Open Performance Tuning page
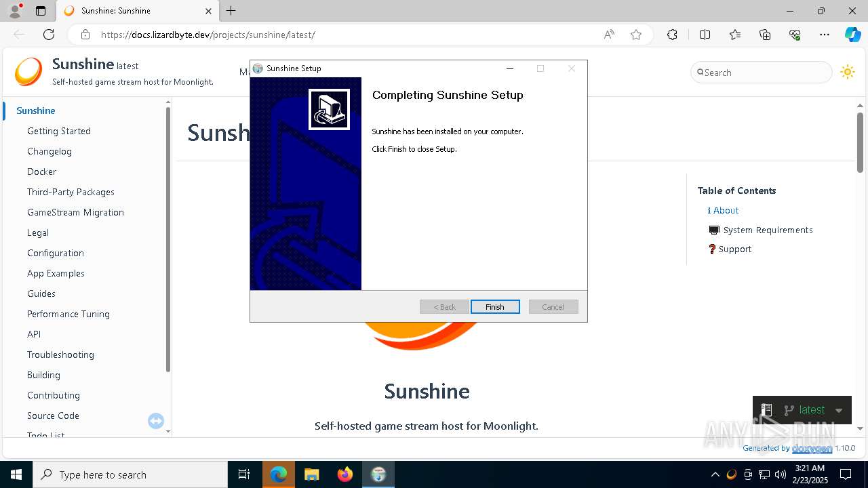Viewport: 868px width, 488px height. 68,314
